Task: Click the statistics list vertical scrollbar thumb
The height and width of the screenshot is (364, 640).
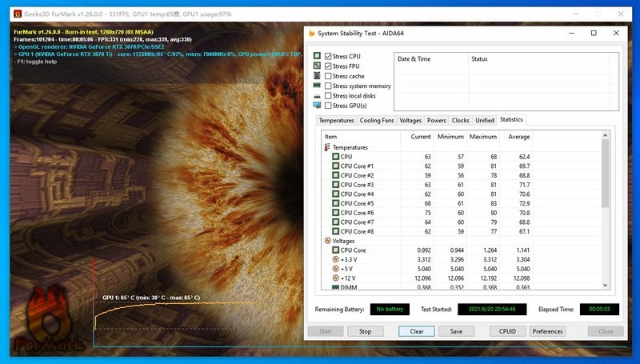Action: coord(606,176)
